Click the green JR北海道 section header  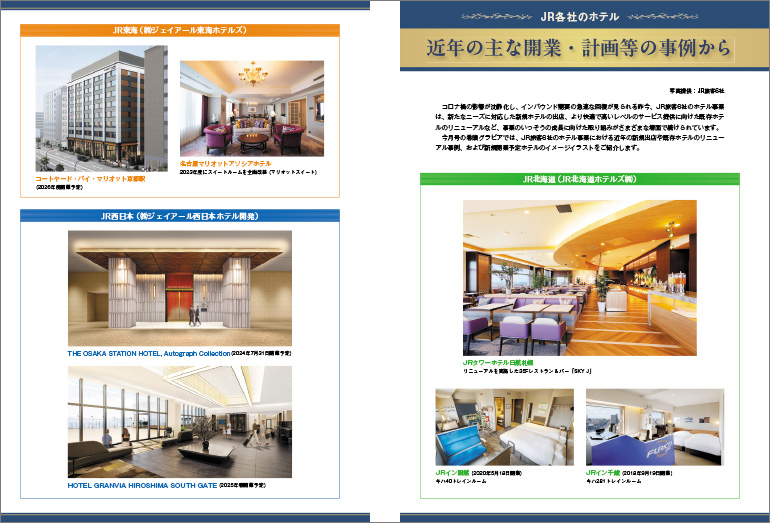[x=579, y=179]
